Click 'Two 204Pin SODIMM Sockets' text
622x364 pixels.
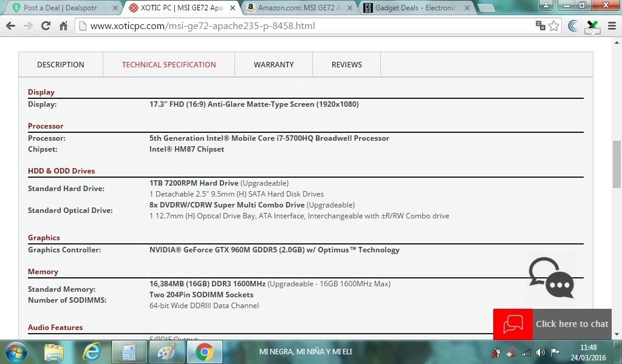click(201, 295)
